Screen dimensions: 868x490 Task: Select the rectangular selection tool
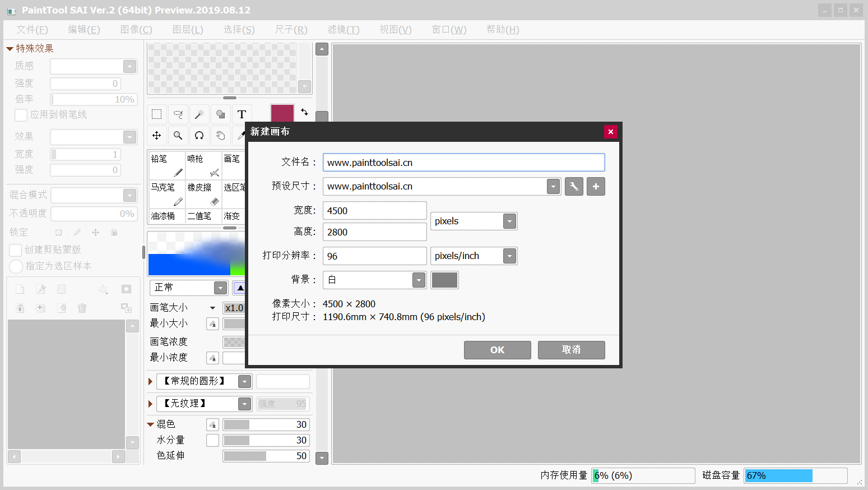tap(157, 114)
